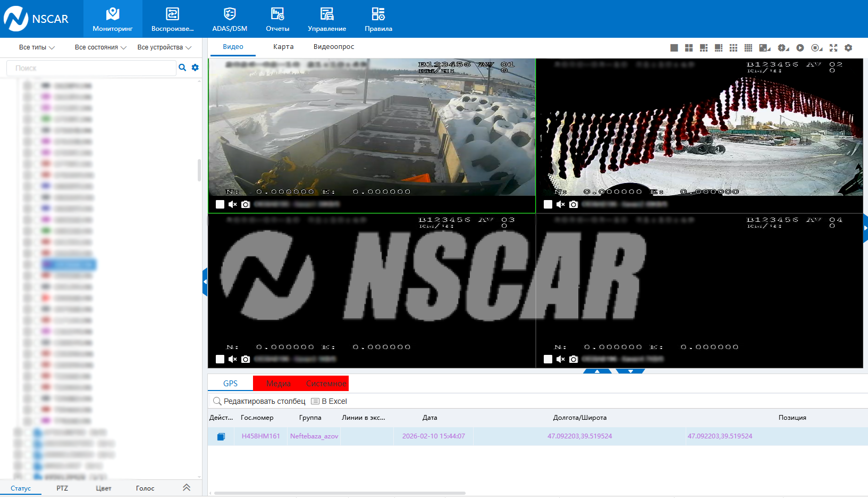Toggle mute on camera 04
This screenshot has width=868, height=498.
pos(561,359)
